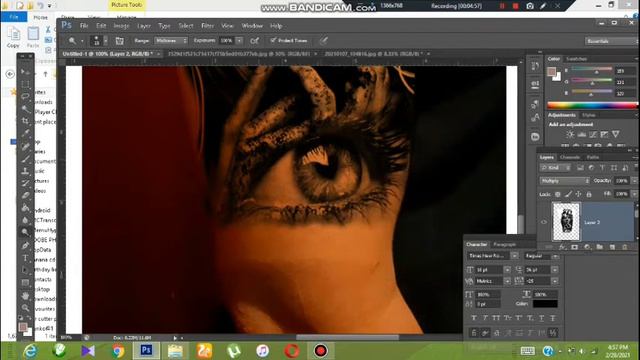Click the Layer 2 thumbnail
Viewport: 640px width, 360px height.
coord(566,222)
